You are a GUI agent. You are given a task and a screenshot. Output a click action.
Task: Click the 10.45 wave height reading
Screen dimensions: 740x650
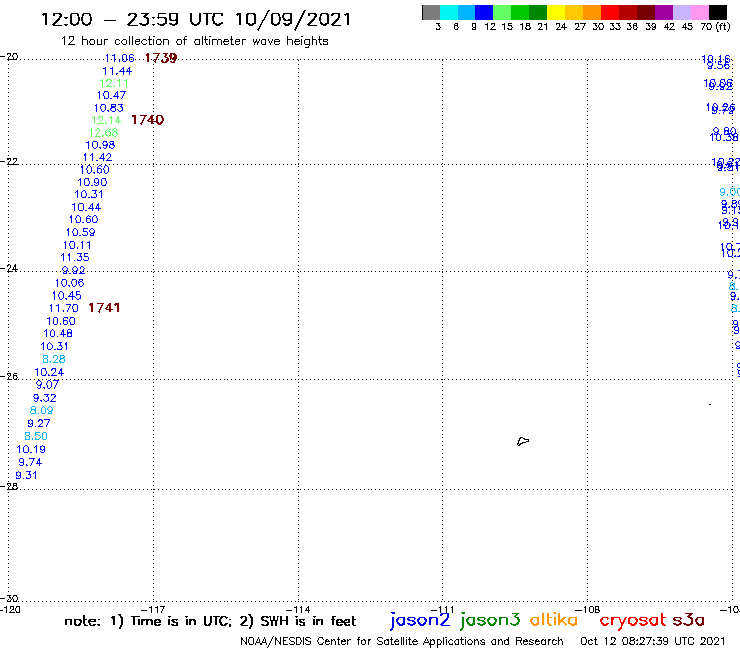[67, 296]
